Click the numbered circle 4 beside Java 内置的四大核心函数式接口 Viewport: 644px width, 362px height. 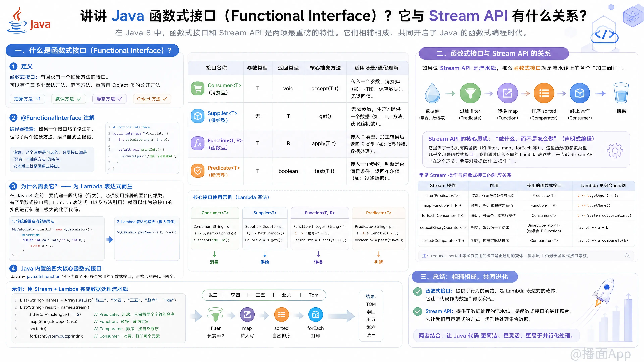coord(13,268)
